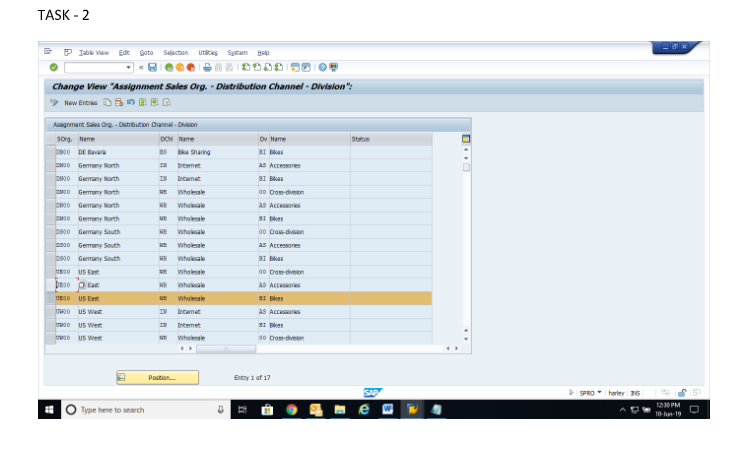The width and height of the screenshot is (752, 454).
Task: Collapse command field with « arrow
Action: (x=141, y=68)
